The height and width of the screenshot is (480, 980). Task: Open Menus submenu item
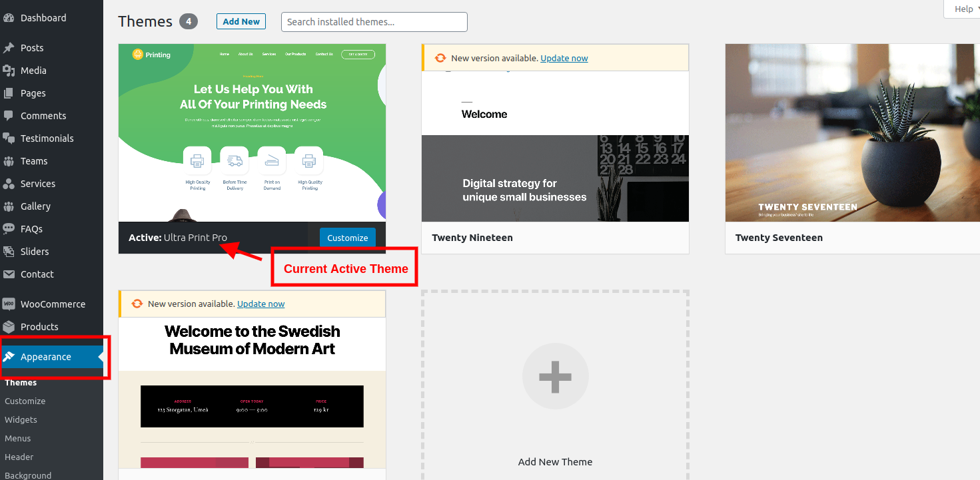coord(18,439)
